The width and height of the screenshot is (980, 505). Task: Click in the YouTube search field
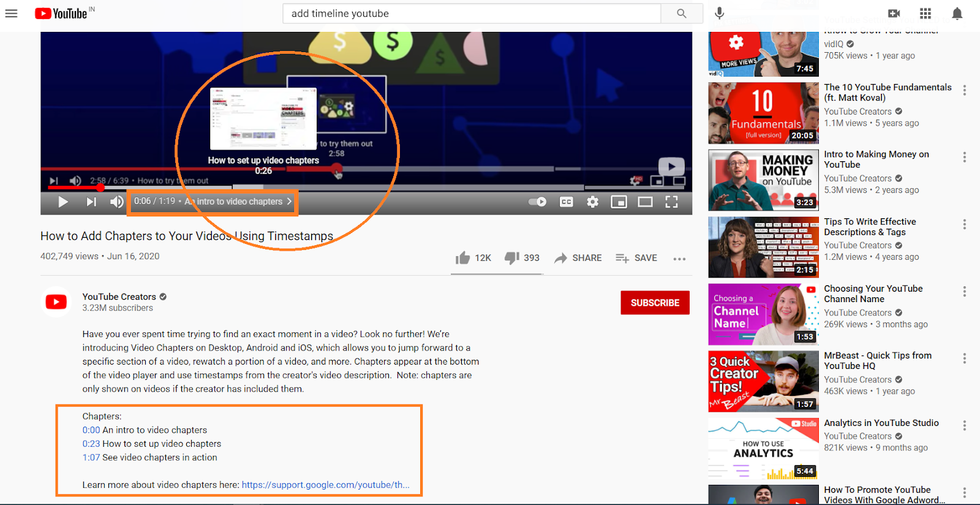point(472,13)
